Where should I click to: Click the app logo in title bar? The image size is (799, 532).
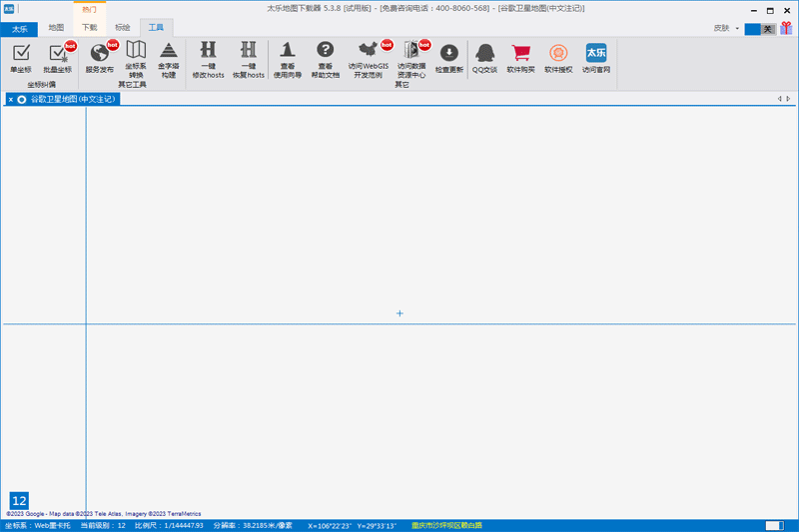(x=9, y=9)
